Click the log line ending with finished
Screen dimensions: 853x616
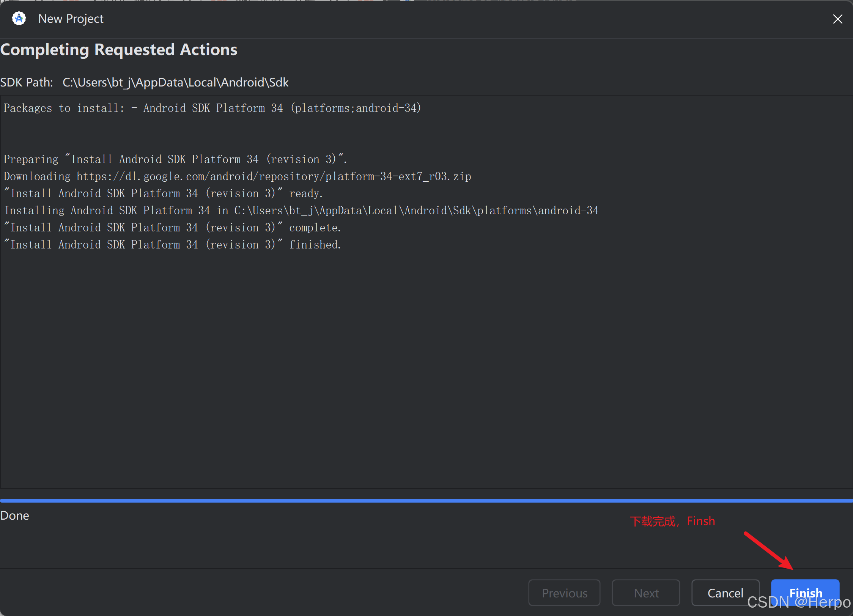point(172,245)
